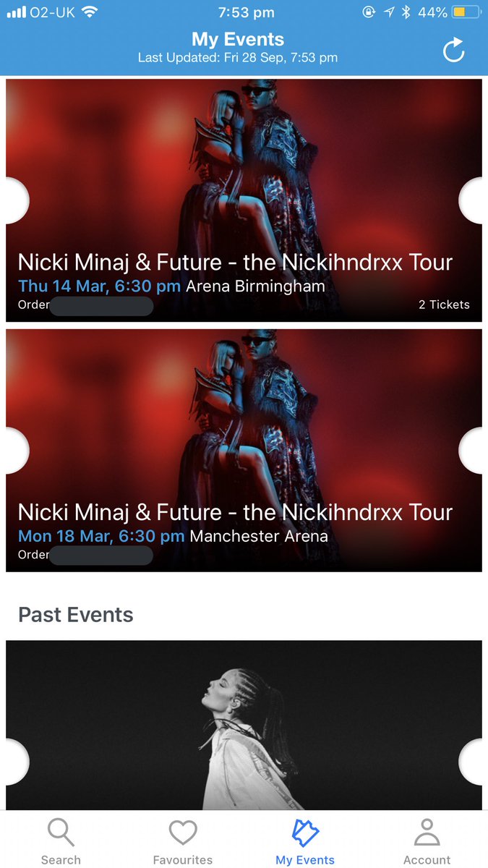
Task: Select the My Events ticket icon
Action: (x=305, y=833)
